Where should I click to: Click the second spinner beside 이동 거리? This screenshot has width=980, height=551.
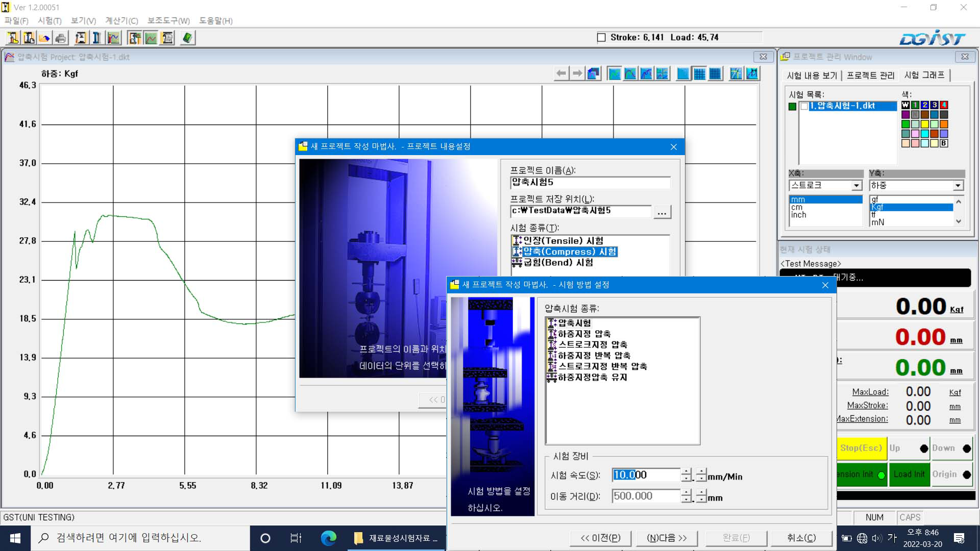pos(701,496)
